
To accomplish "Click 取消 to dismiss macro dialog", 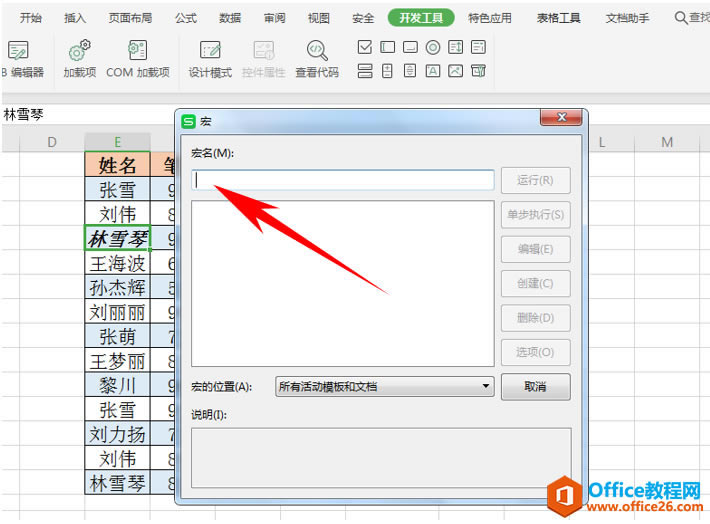I will 535,387.
